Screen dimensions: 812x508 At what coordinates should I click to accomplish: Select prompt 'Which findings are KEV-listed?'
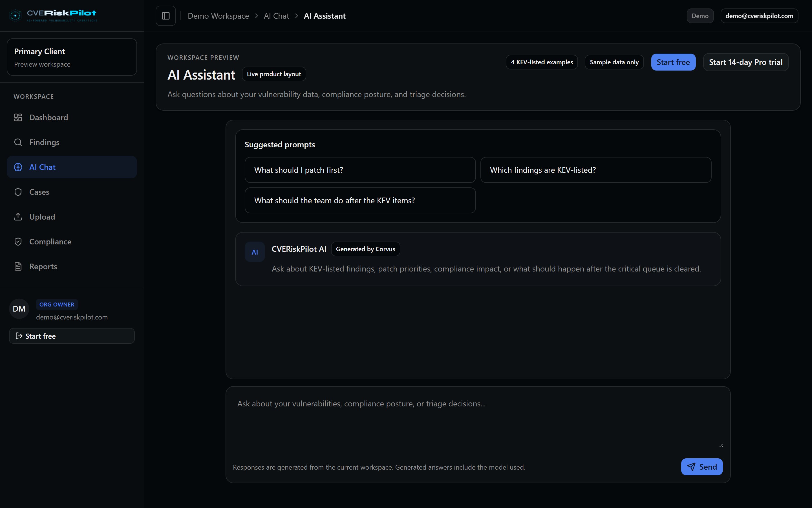[595, 170]
